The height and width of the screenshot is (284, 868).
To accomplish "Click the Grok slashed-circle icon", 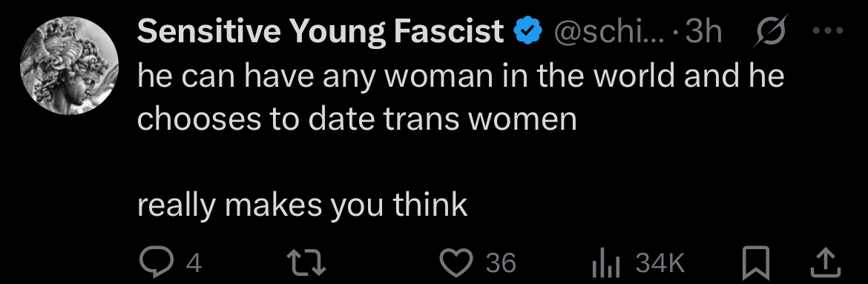I will (x=769, y=32).
